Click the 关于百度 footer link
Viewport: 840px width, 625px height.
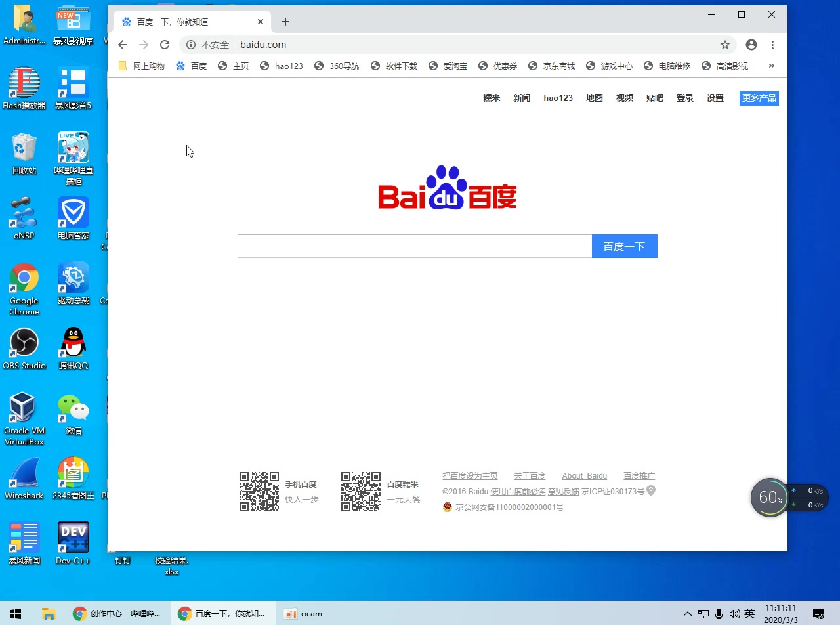[530, 476]
